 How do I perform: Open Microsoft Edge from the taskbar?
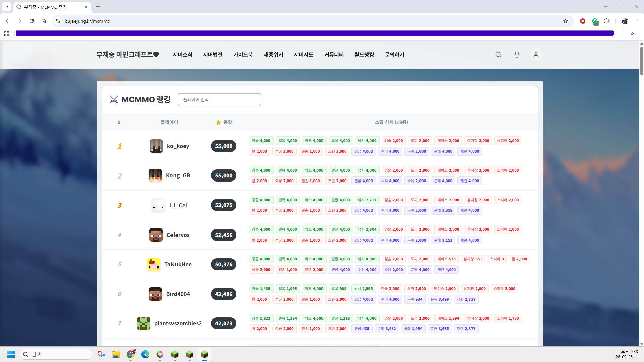point(145,354)
